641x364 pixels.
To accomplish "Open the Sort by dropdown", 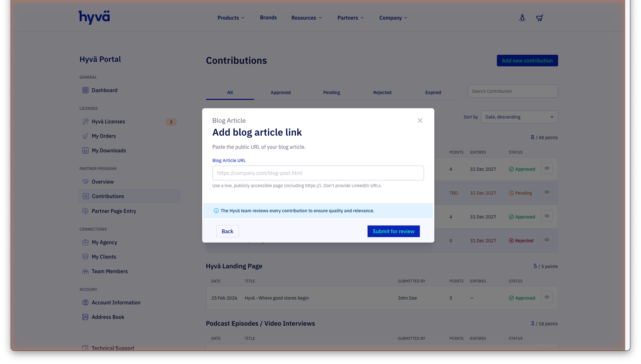I will click(x=519, y=117).
